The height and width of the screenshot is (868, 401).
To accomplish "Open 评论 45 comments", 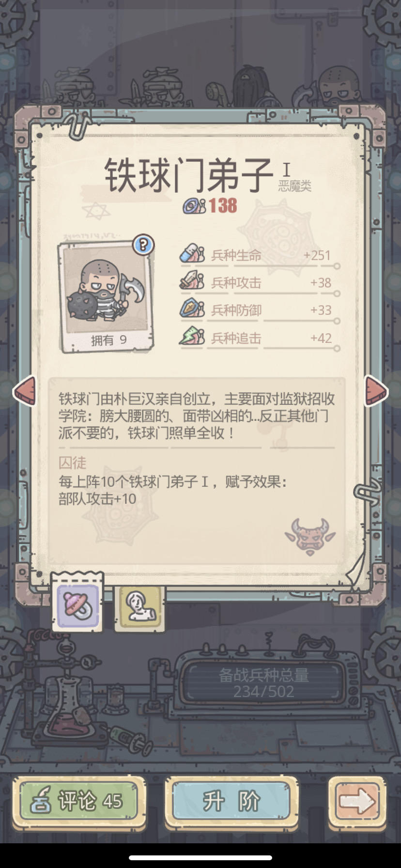I will coord(79,801).
